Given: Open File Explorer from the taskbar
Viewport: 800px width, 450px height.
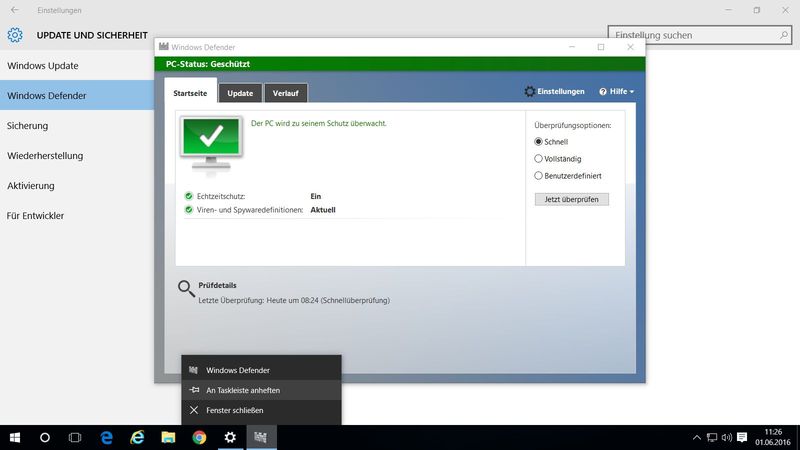Looking at the screenshot, I should tap(168, 437).
